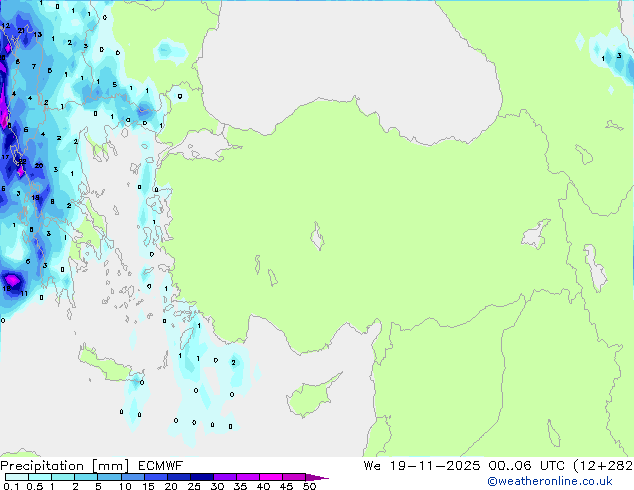The image size is (634, 490).
Task: Click the above-50 arrow end of legend
Action: click(x=317, y=477)
